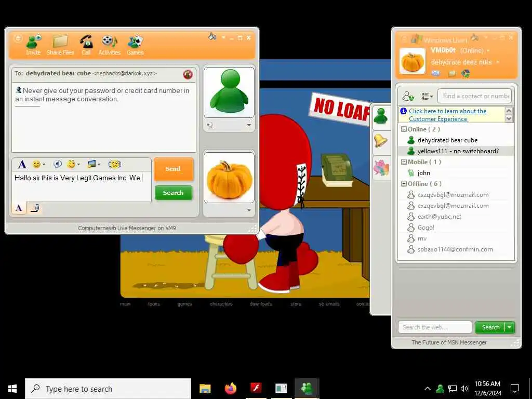This screenshot has height=399, width=532.
Task: Open Share Files in the chat toolbar
Action: (60, 45)
